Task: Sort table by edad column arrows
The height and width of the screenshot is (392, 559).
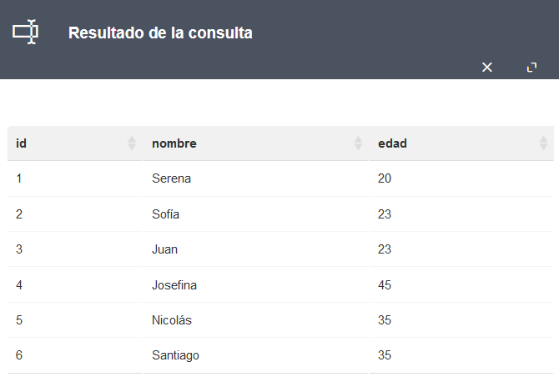Action: click(543, 143)
